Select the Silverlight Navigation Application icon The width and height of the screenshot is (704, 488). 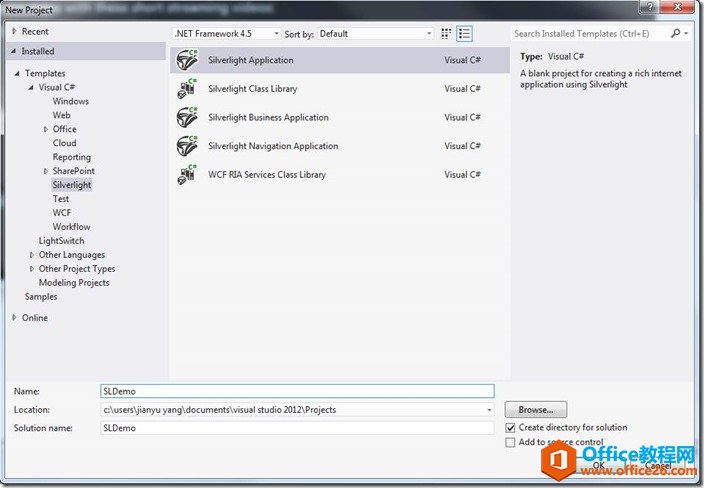pyautogui.click(x=187, y=146)
